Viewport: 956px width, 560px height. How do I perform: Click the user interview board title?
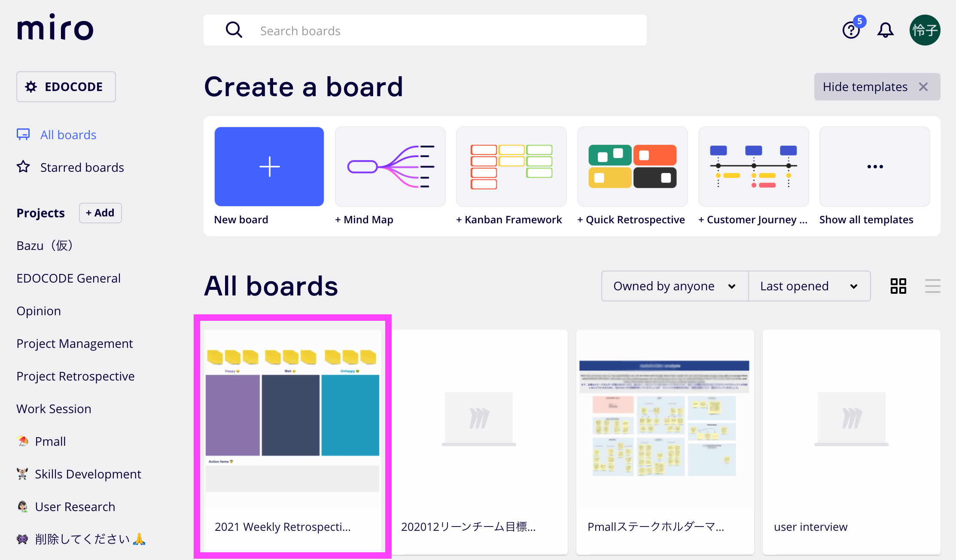(x=810, y=527)
